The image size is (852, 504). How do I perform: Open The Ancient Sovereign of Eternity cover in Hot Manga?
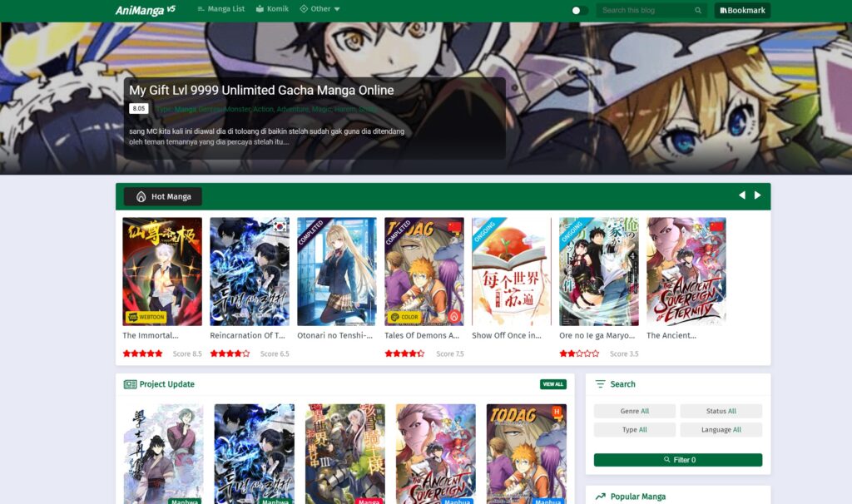(686, 272)
